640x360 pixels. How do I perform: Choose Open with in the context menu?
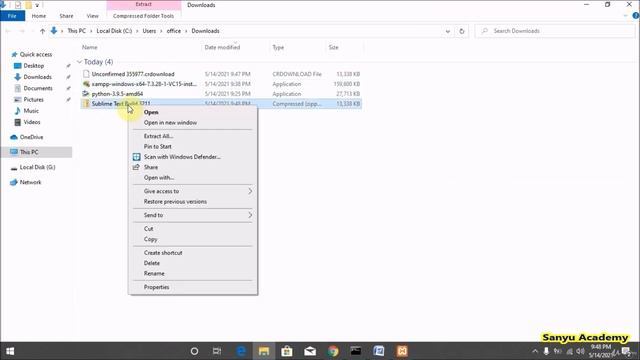159,178
